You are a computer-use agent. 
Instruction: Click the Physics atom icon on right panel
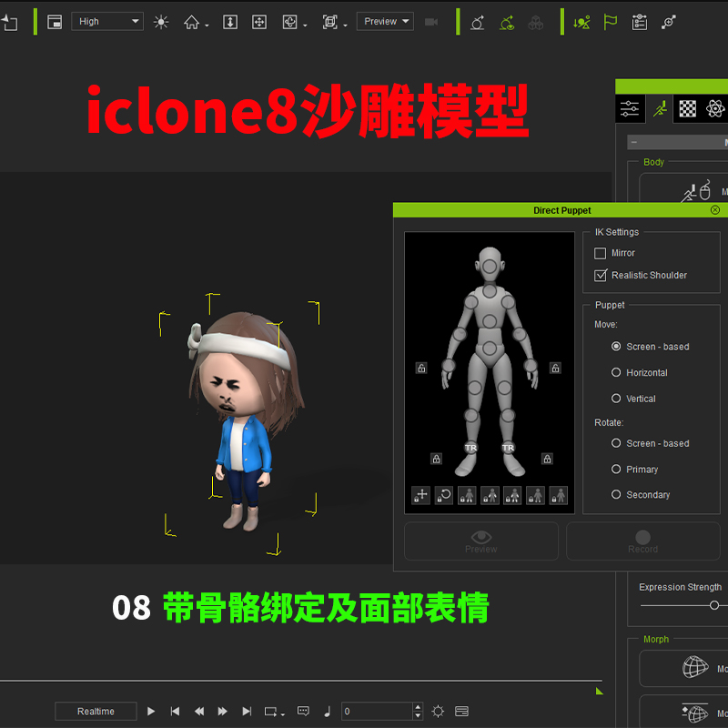pyautogui.click(x=715, y=108)
